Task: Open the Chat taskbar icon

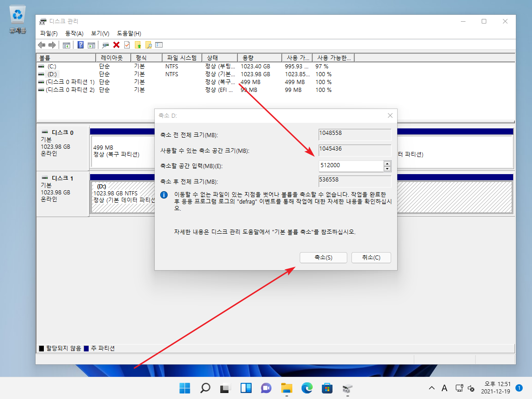Action: [266, 388]
